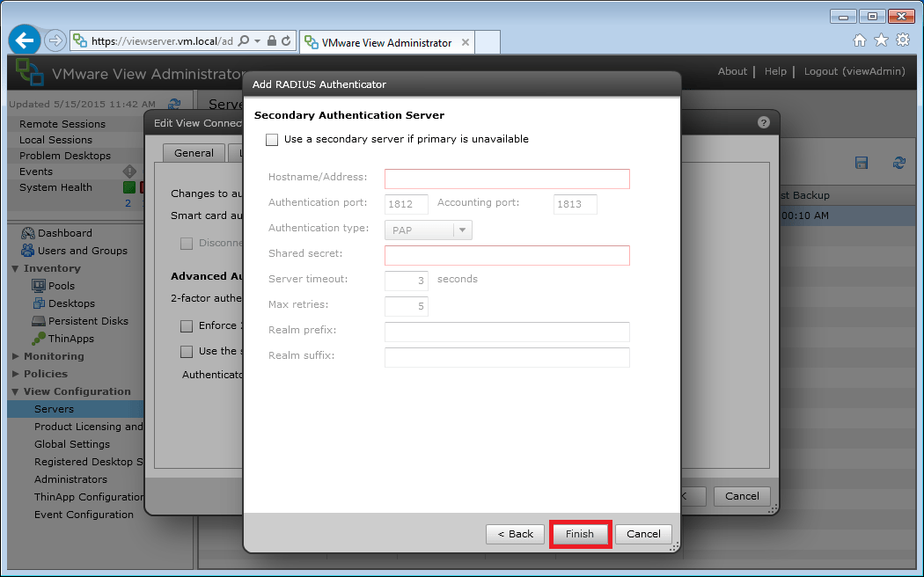
Task: Check the Enforce checkbox under Advanced Authentication
Action: pyautogui.click(x=187, y=326)
